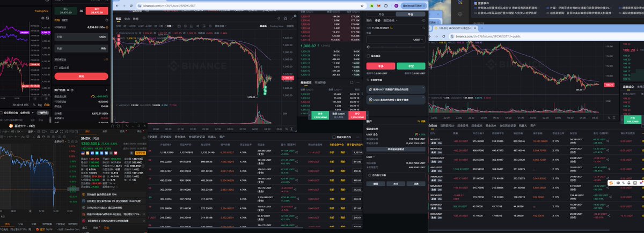
Task: Tick the 只减仓 checkbox in the Binance order form
Action: (368, 56)
